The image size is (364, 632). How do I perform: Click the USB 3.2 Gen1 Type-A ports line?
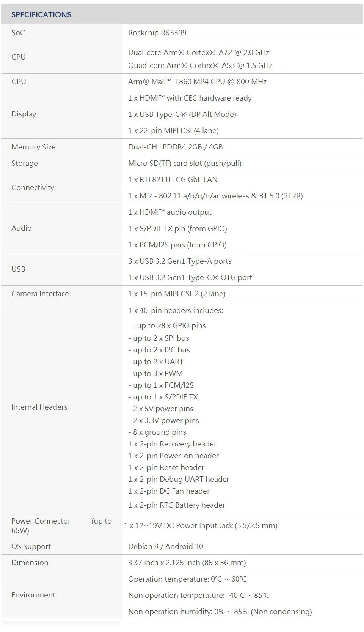pyautogui.click(x=180, y=261)
